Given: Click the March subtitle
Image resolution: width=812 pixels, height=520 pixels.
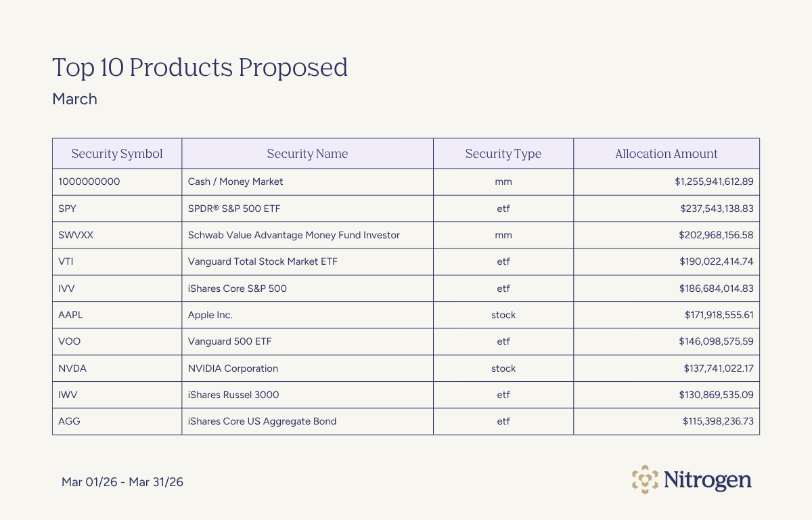Looking at the screenshot, I should (x=74, y=99).
